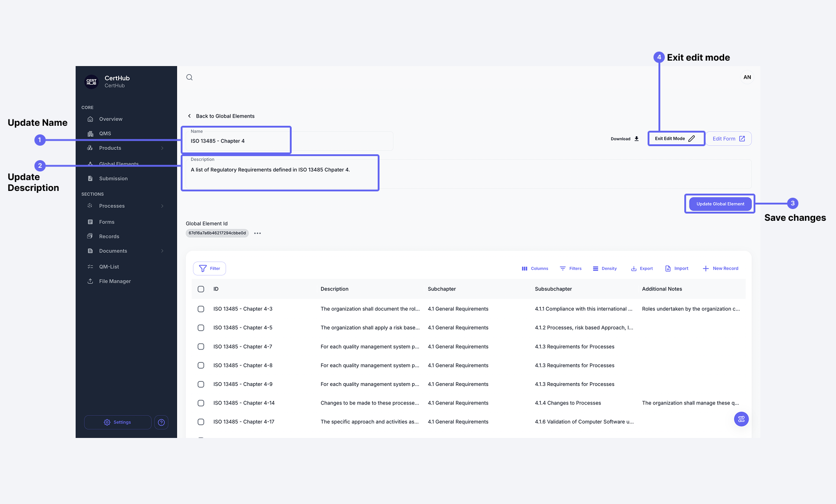
Task: Open the Columns chooser
Action: click(535, 269)
